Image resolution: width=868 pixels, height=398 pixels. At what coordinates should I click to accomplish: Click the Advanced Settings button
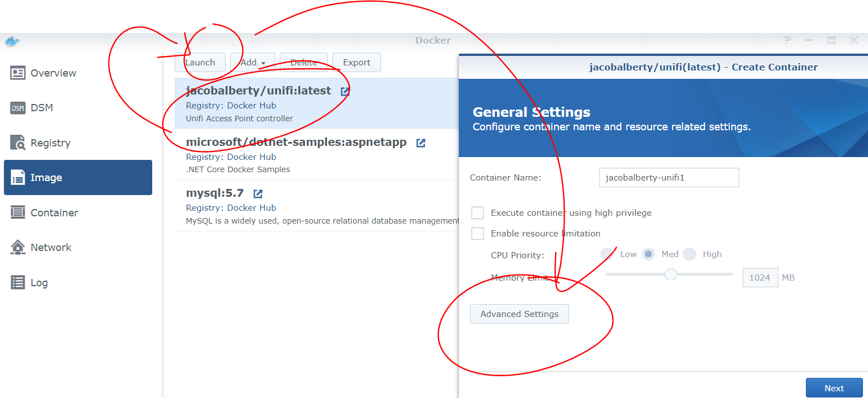coord(519,314)
